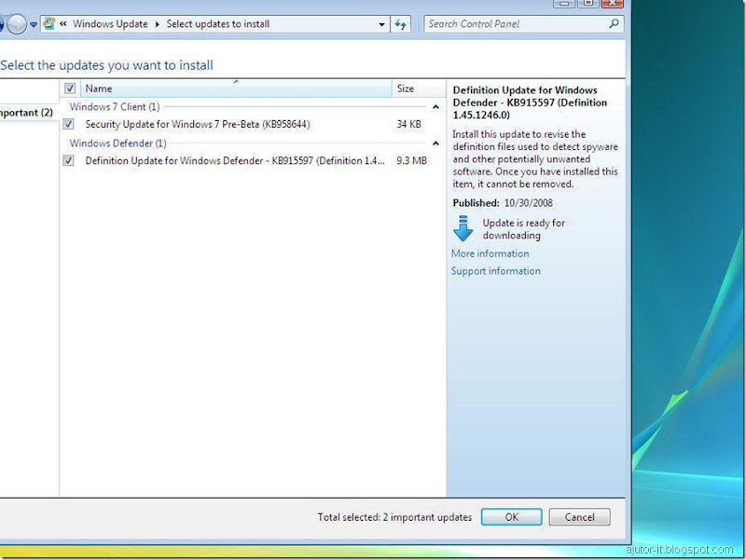Click the forward navigation arrow button
This screenshot has height=560, width=746.
tap(17, 24)
